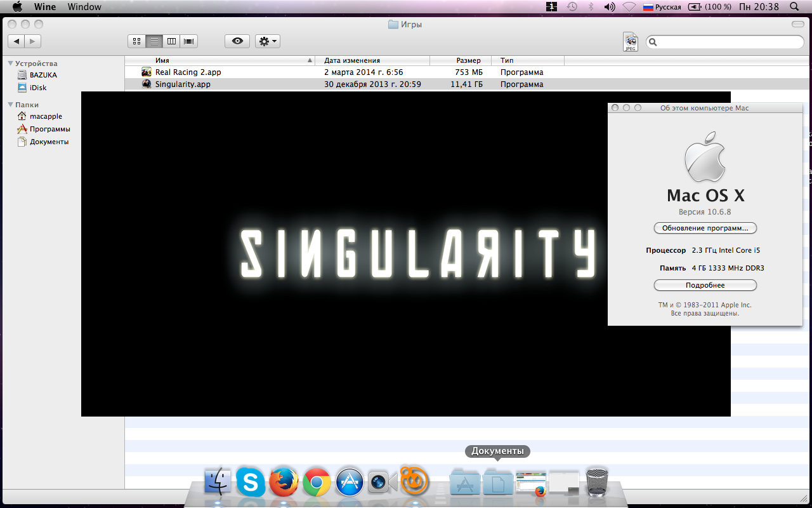This screenshot has height=508, width=812.
Task: Click the Подробнее button
Action: pyautogui.click(x=705, y=285)
